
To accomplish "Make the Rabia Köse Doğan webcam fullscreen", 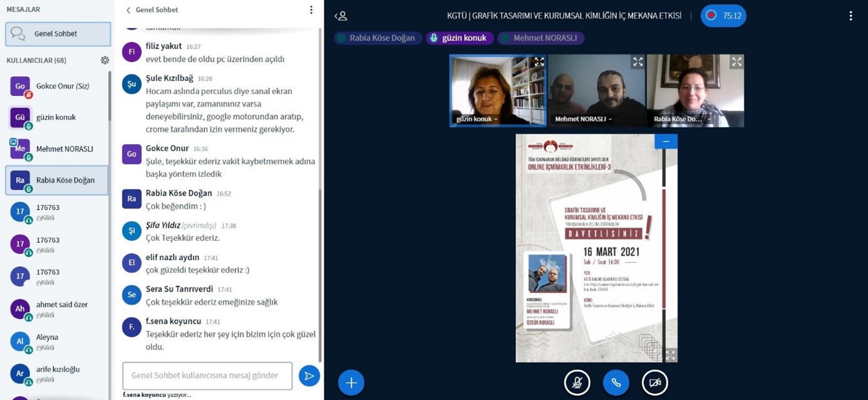I will coord(736,62).
